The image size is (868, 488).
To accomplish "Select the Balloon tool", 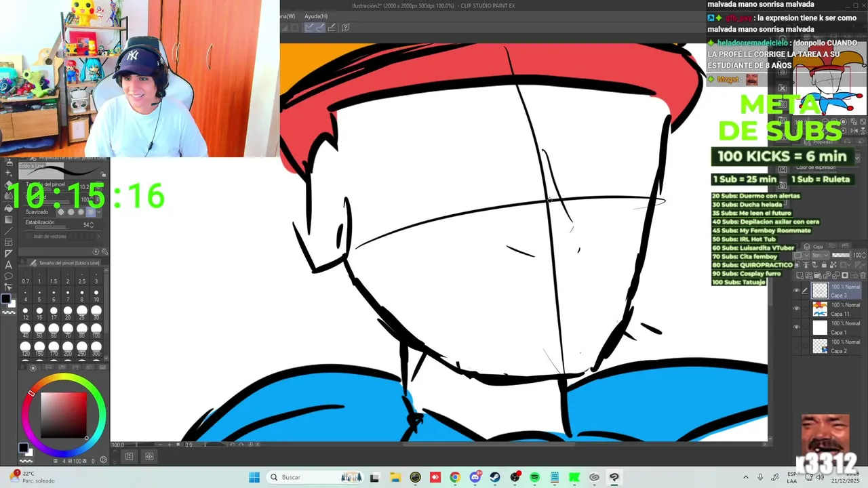I will [9, 276].
